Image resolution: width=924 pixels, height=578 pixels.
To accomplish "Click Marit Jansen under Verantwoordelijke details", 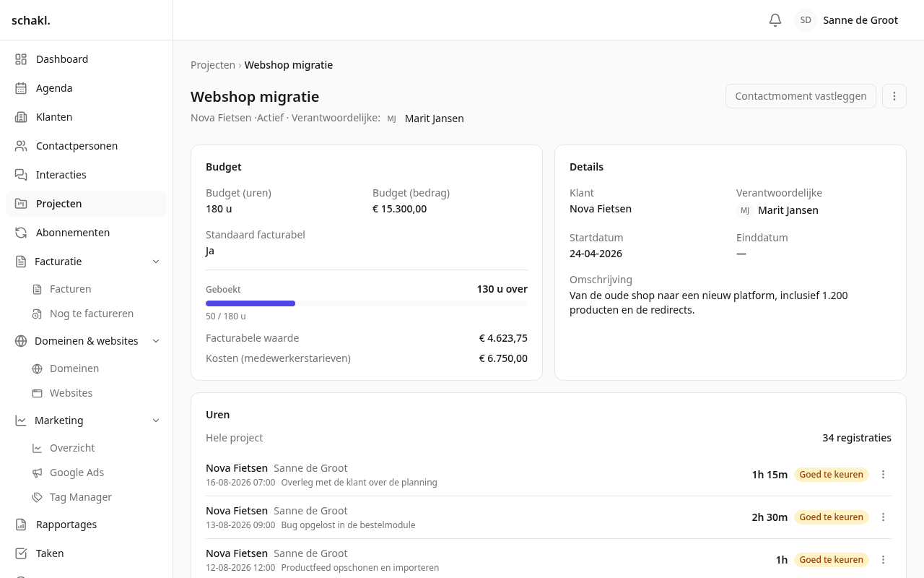I will [788, 210].
